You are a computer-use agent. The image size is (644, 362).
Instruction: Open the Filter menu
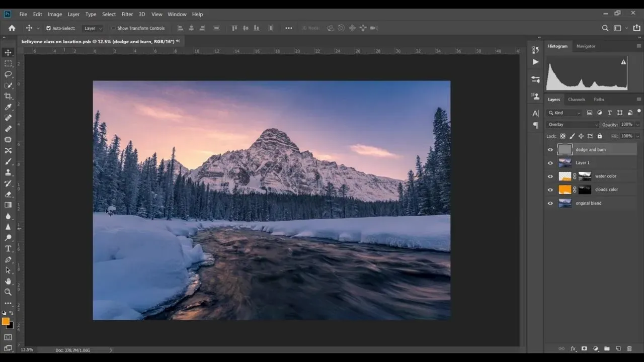pyautogui.click(x=127, y=14)
